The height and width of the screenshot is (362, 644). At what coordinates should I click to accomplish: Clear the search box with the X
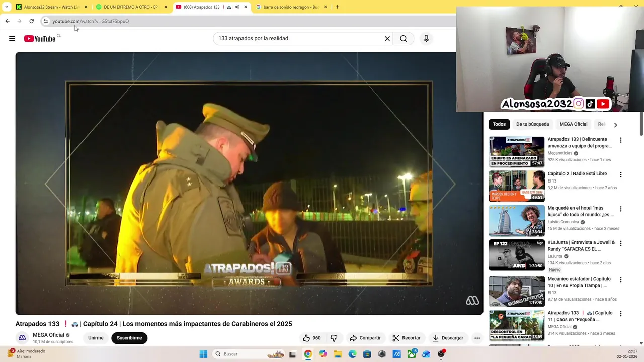[387, 39]
